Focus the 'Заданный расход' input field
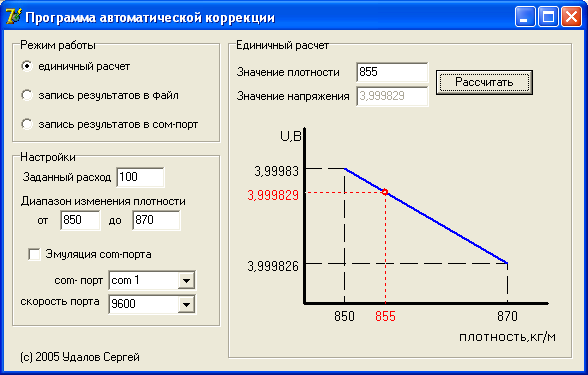 click(x=140, y=177)
